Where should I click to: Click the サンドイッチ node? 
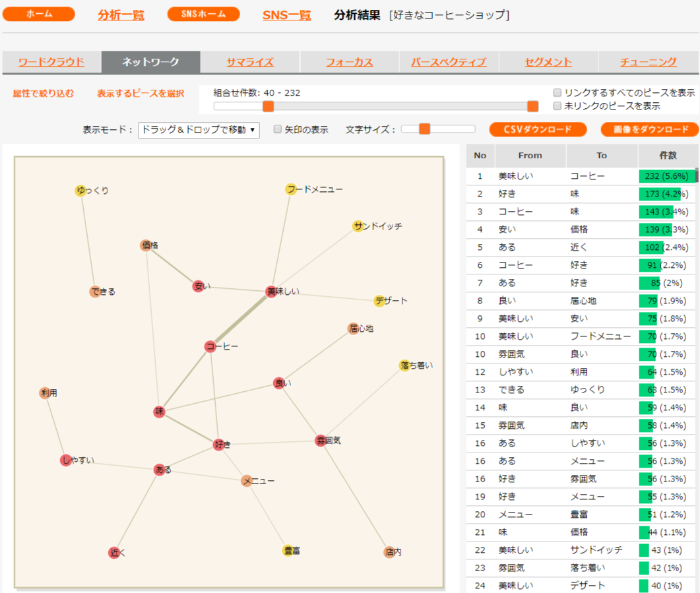[358, 226]
